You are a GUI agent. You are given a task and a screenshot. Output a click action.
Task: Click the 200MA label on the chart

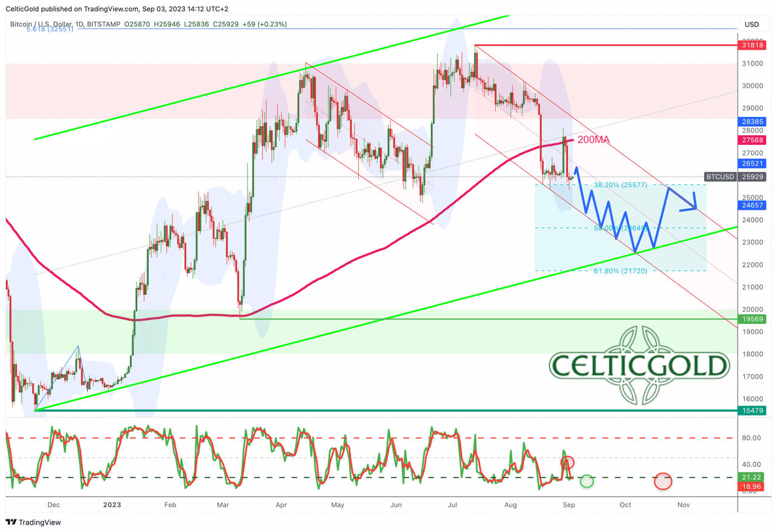[x=593, y=140]
